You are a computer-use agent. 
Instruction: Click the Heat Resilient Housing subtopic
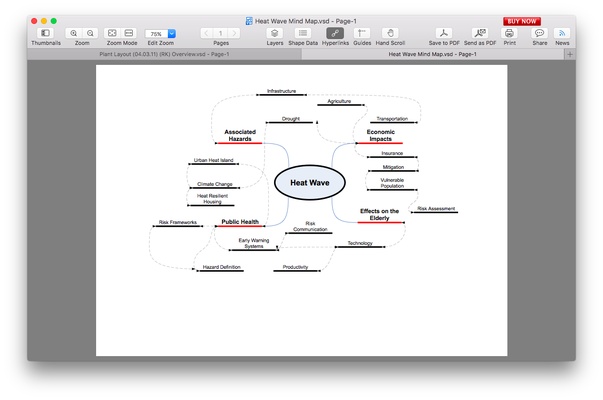coord(212,199)
